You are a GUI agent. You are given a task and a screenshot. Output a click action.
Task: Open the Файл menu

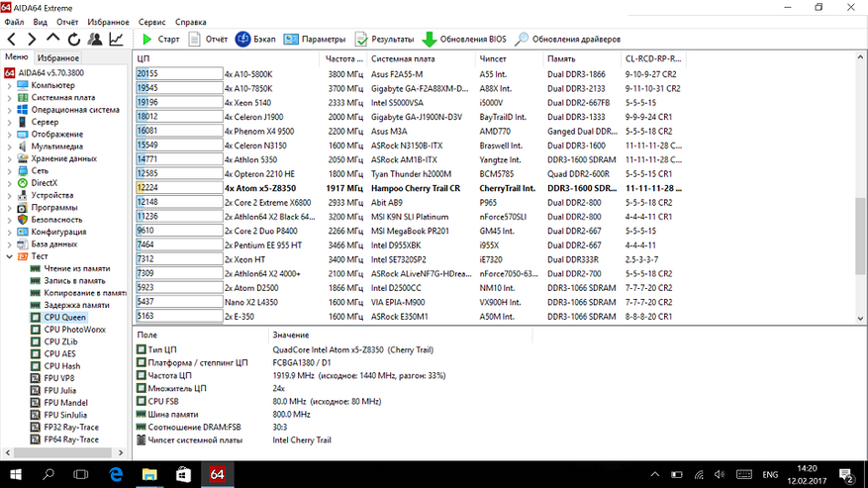click(14, 22)
